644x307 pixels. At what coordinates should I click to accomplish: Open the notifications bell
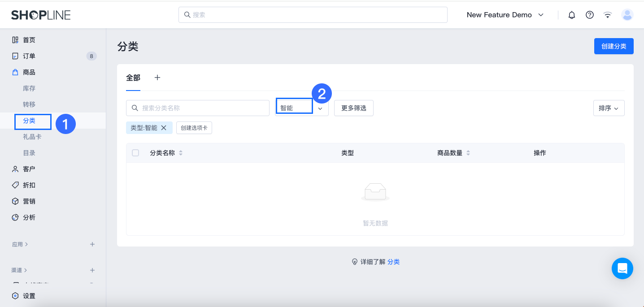tap(571, 15)
